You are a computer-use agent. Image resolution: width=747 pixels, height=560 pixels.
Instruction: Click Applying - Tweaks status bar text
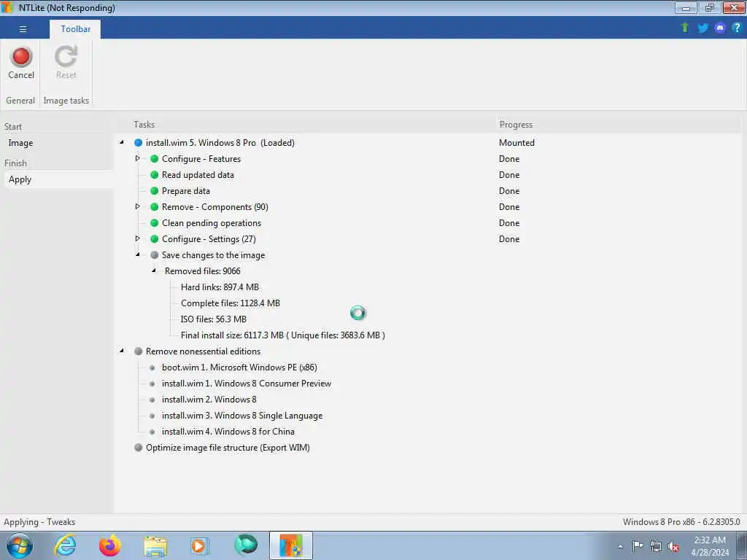[x=39, y=522]
